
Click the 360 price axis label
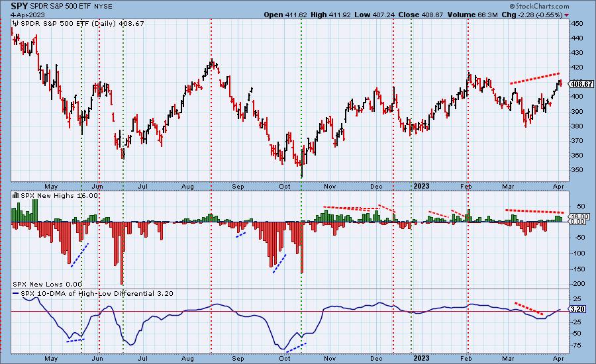point(577,156)
